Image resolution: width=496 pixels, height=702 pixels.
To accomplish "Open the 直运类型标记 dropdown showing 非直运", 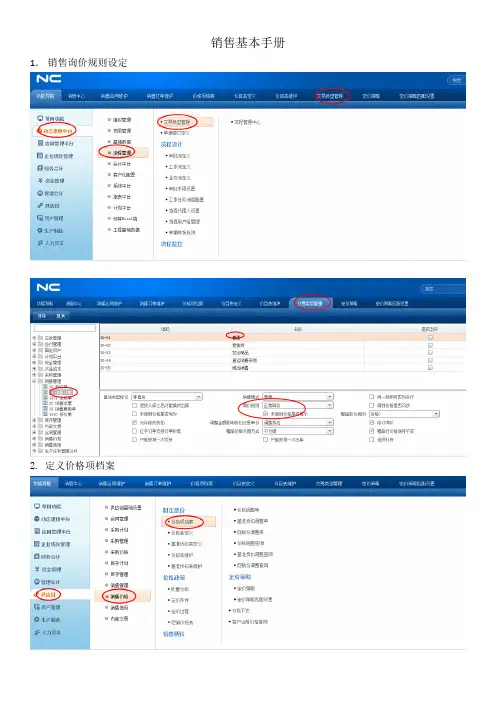I will [167, 397].
